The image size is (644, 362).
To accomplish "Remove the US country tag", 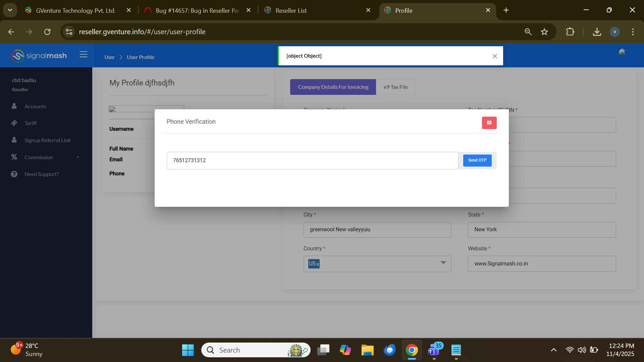I will coord(318,264).
